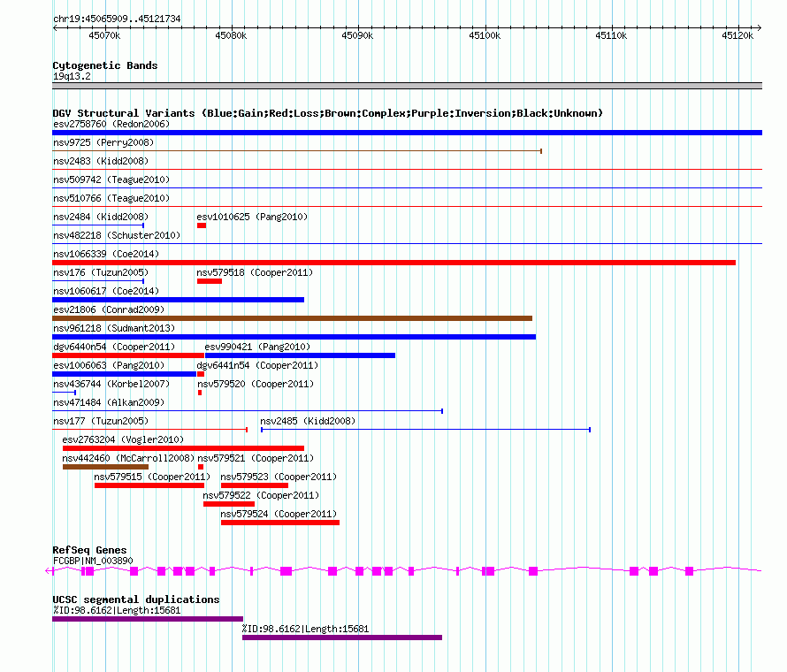Click the DGV Structural Variants track title

pos(327,113)
